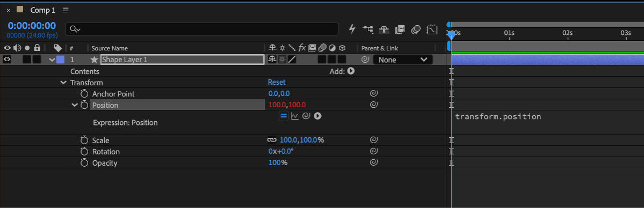The width and height of the screenshot is (644, 208).
Task: Click the timeline search field
Action: pos(201,29)
